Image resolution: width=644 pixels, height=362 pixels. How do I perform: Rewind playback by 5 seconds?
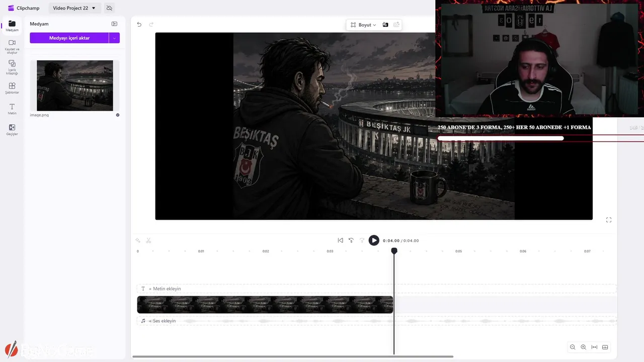(x=351, y=240)
